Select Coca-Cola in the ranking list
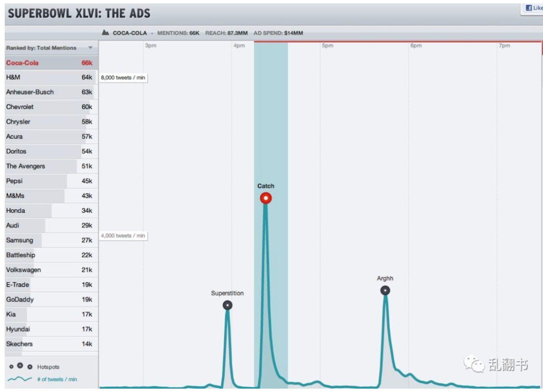This screenshot has height=392, width=543. coord(51,63)
